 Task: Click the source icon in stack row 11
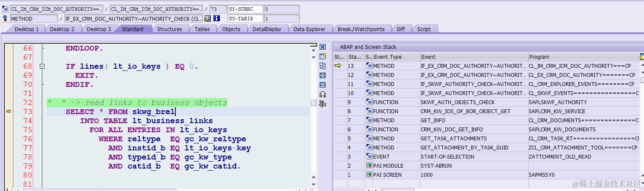[x=369, y=84]
